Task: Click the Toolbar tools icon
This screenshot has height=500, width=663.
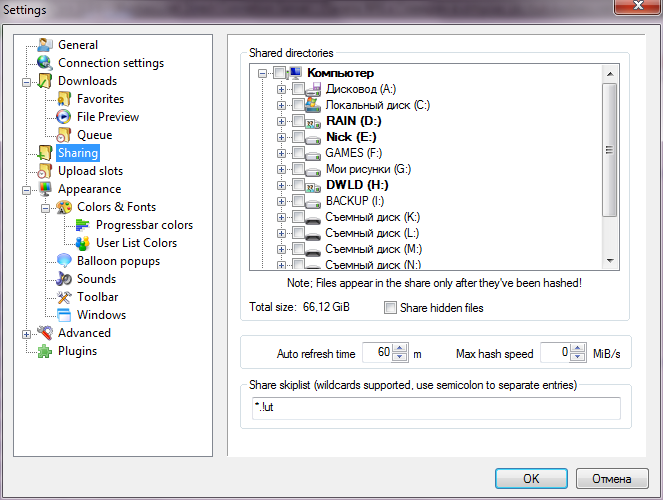Action: tap(64, 297)
